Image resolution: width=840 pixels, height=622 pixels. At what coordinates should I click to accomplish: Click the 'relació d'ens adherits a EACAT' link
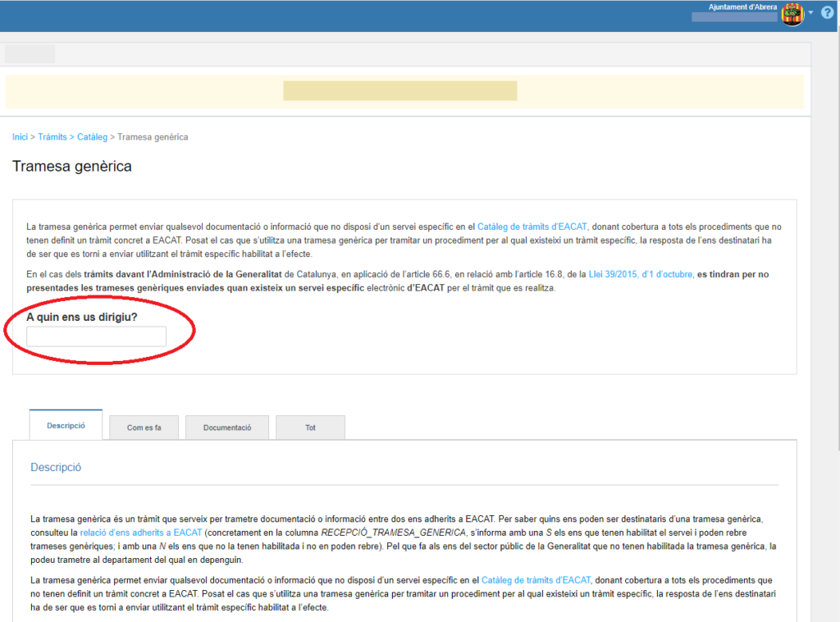coord(140,533)
